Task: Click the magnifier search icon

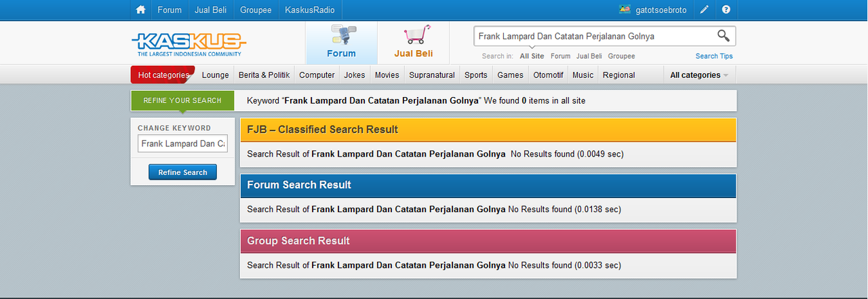Action: pyautogui.click(x=724, y=36)
